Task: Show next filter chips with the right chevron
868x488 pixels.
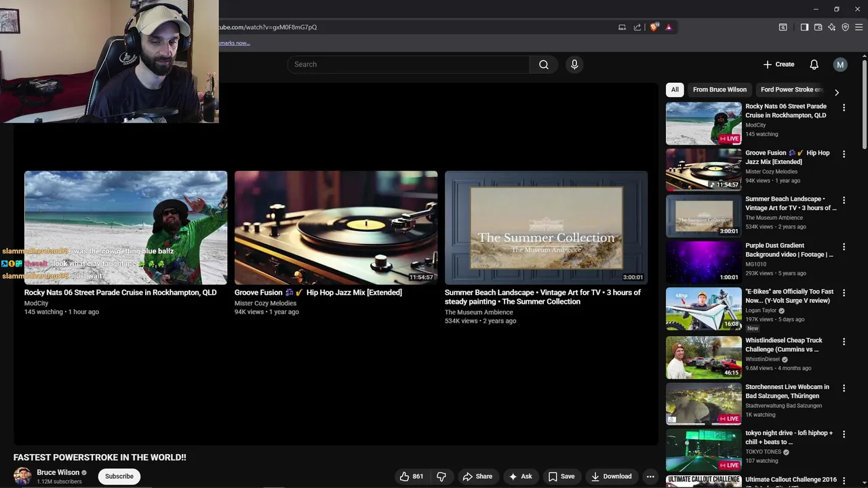Action: (x=836, y=92)
